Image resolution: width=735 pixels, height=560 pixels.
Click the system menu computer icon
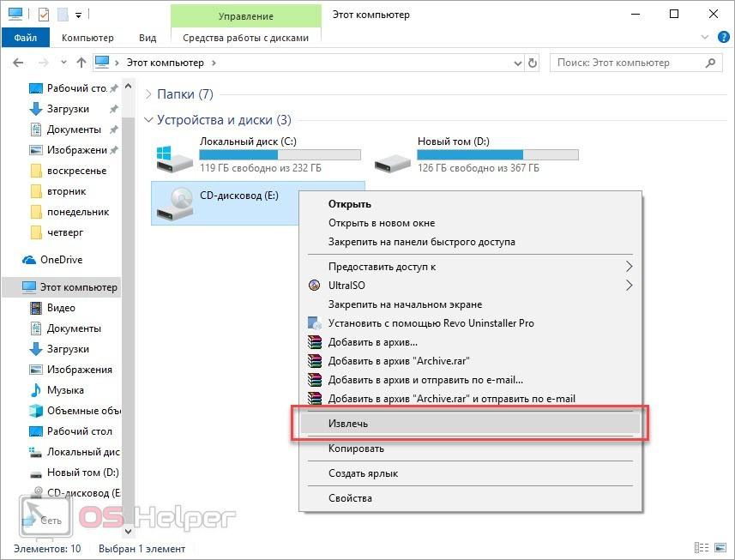click(15, 15)
